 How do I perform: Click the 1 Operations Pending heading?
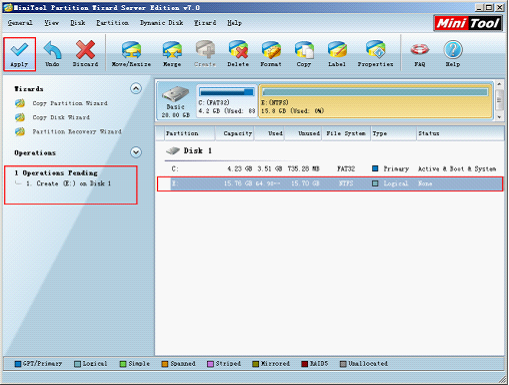[x=56, y=173]
